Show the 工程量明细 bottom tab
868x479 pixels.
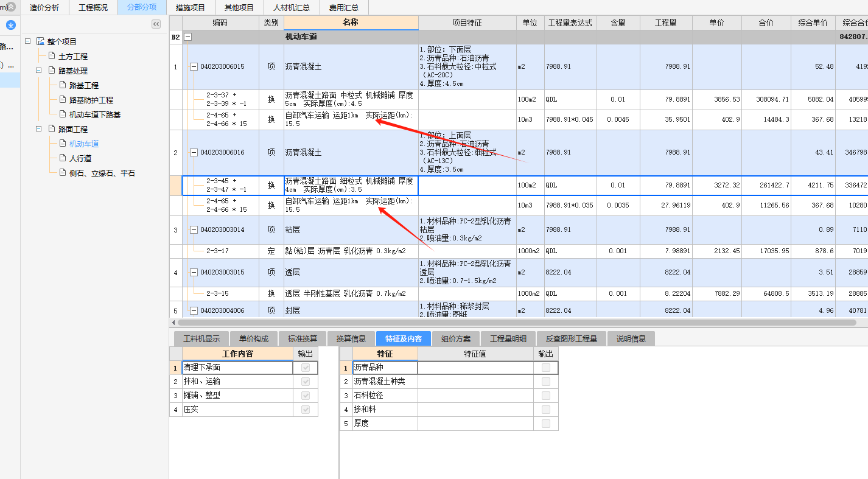(508, 339)
